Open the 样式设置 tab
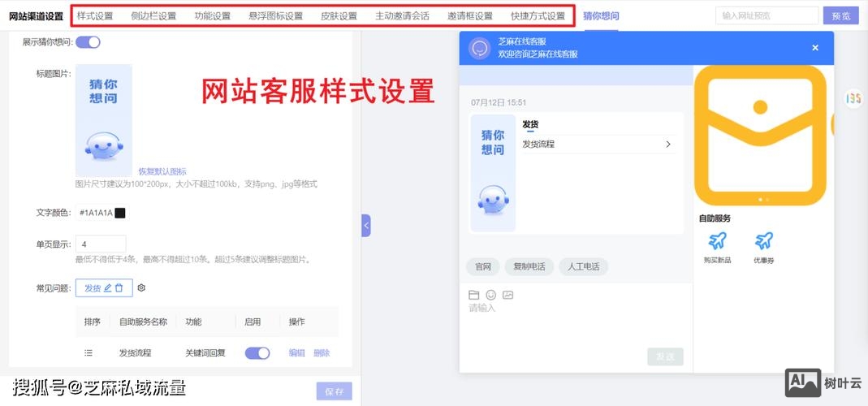 (95, 16)
